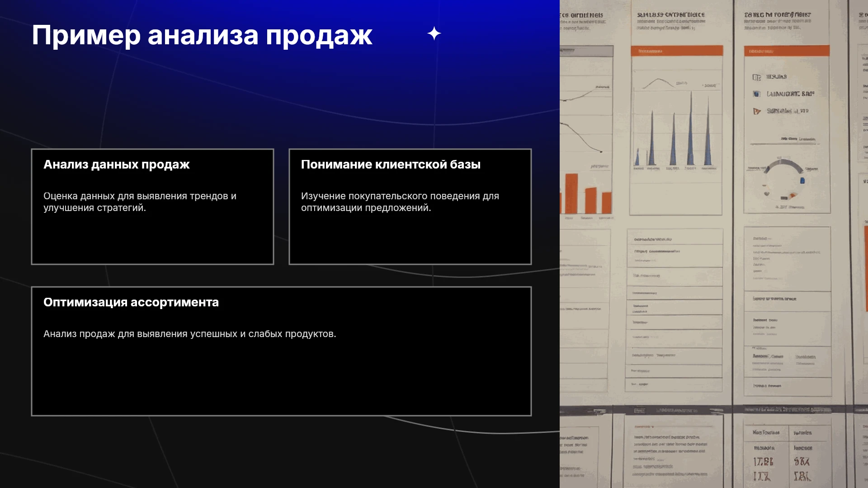Select the slide title "Пример анализа продаж"

point(202,35)
